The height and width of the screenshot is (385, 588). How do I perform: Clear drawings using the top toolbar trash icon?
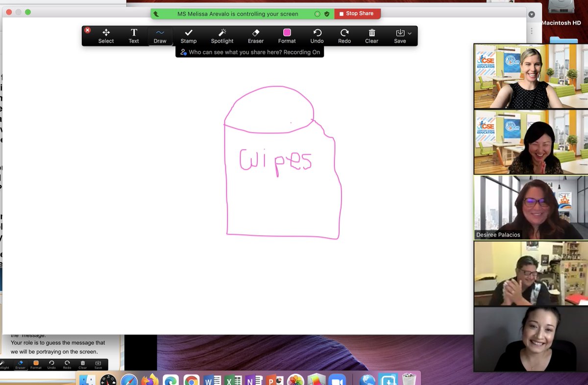[x=372, y=36]
